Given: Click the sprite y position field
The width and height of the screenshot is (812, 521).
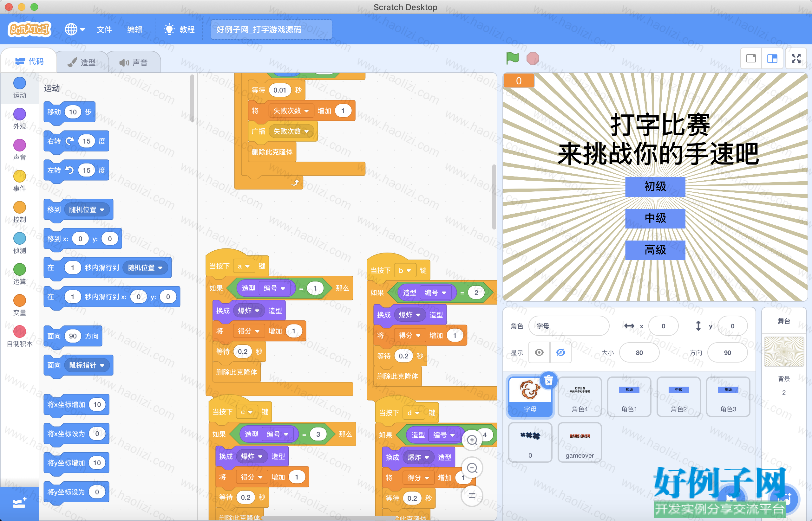Looking at the screenshot, I should pos(732,326).
